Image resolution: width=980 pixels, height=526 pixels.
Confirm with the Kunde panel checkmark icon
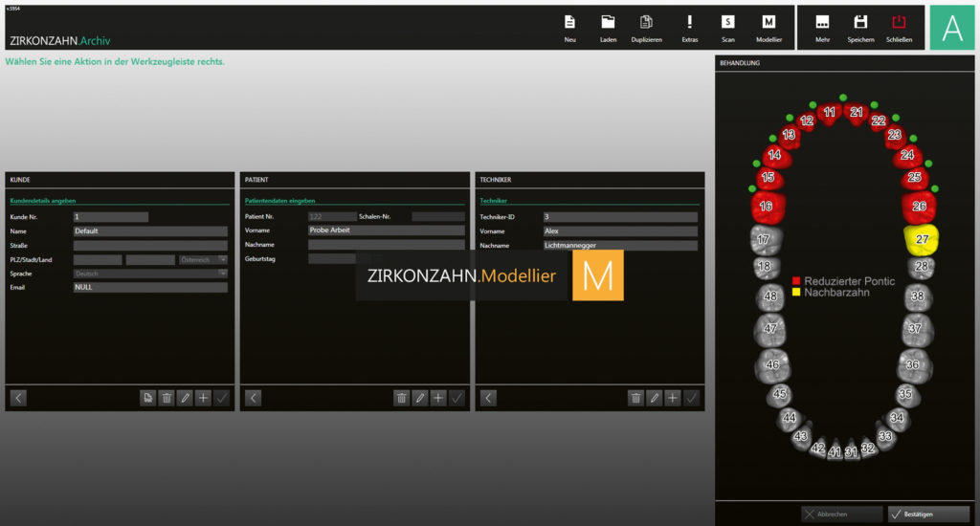click(221, 398)
